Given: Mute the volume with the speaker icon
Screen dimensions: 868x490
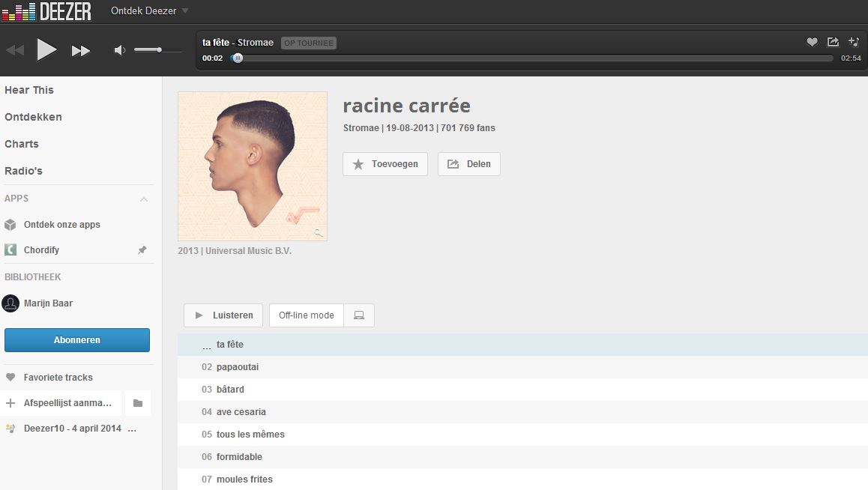Looking at the screenshot, I should pyautogui.click(x=120, y=50).
